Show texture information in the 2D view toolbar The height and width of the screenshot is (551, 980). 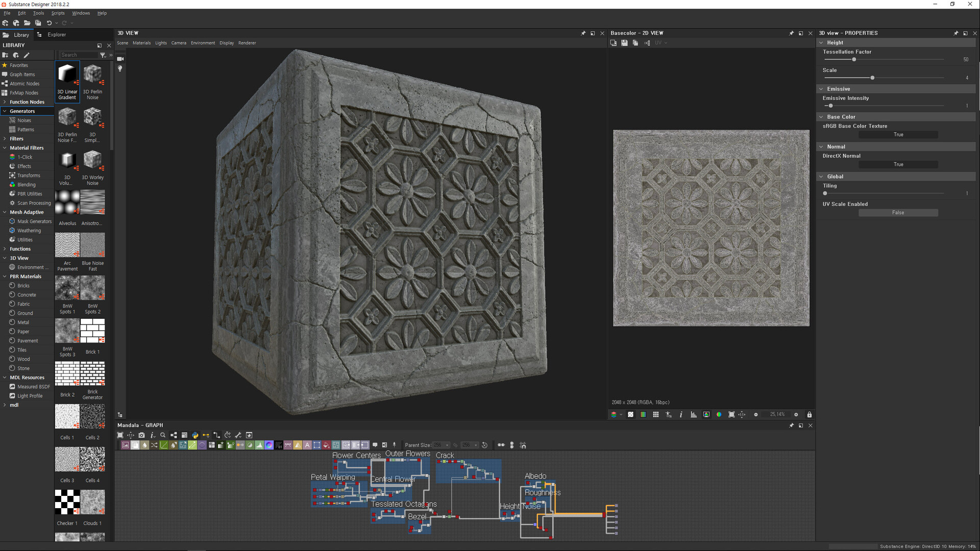tap(681, 414)
